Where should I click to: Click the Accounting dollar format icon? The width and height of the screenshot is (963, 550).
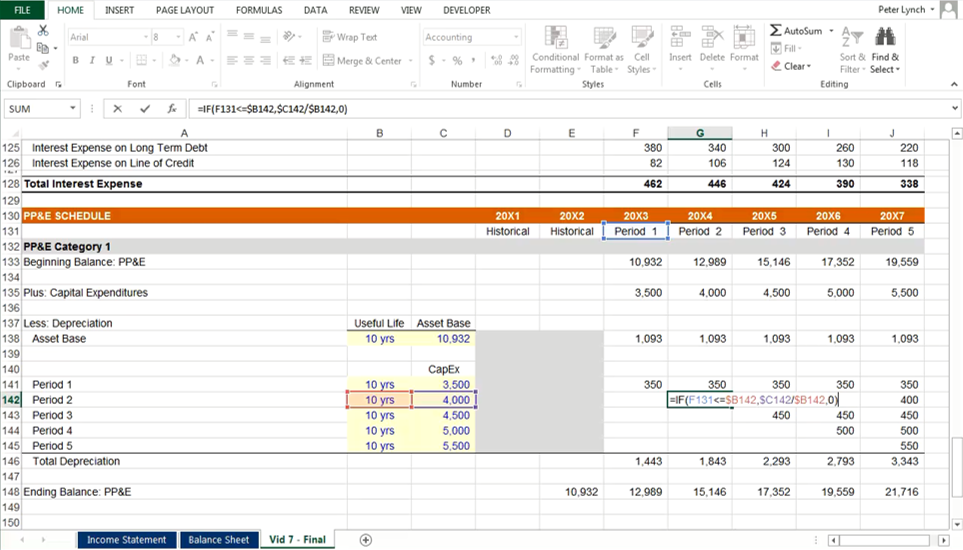[x=432, y=60]
